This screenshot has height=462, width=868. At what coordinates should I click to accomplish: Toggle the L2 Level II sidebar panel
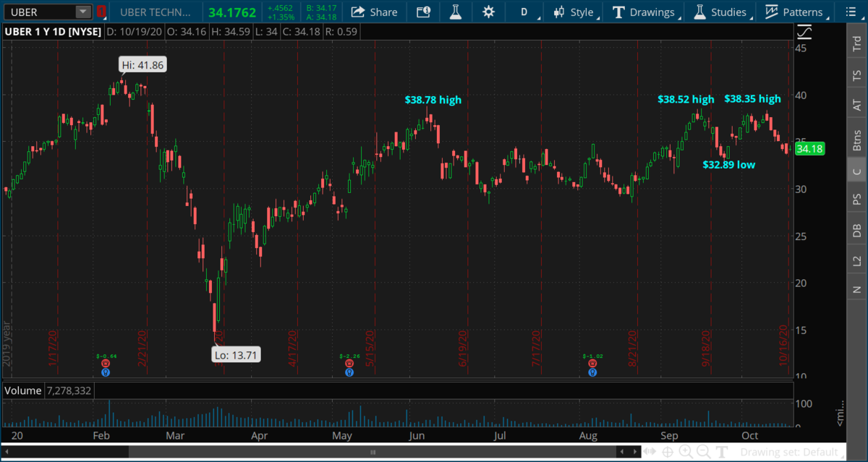click(857, 261)
